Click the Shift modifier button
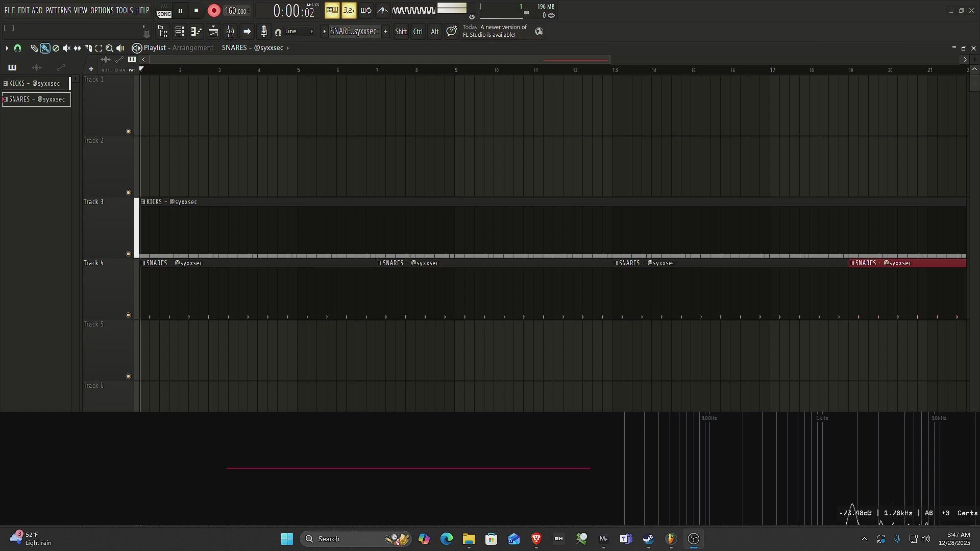This screenshot has width=980, height=551. [x=401, y=31]
